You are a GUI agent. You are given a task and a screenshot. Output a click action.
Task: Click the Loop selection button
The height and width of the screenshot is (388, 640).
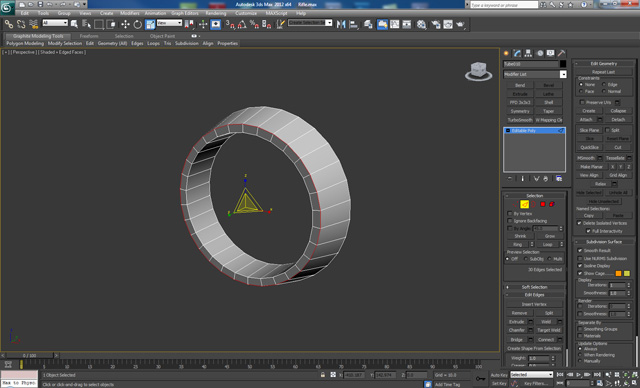(547, 244)
